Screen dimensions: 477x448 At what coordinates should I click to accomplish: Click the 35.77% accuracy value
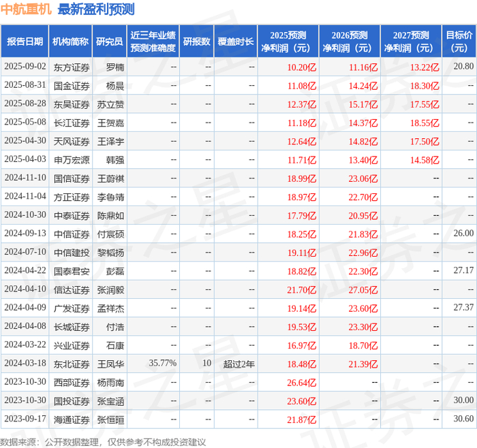click(x=162, y=363)
